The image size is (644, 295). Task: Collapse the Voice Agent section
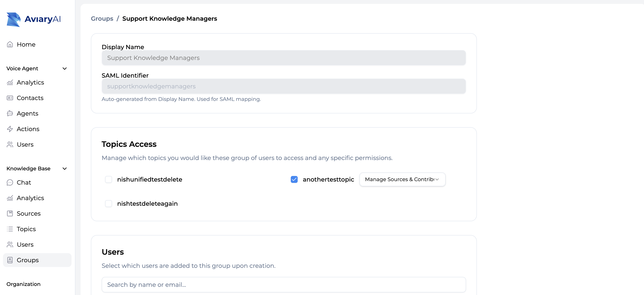(x=64, y=69)
